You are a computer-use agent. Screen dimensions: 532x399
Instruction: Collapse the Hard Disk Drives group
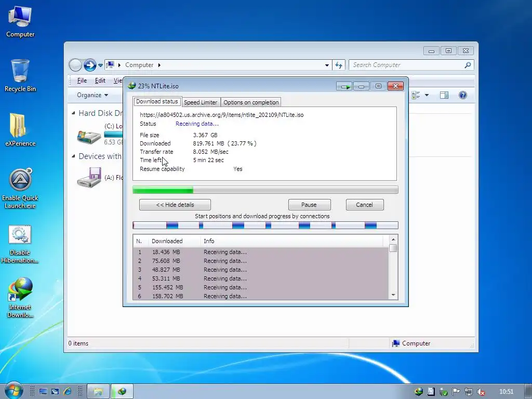(x=73, y=113)
